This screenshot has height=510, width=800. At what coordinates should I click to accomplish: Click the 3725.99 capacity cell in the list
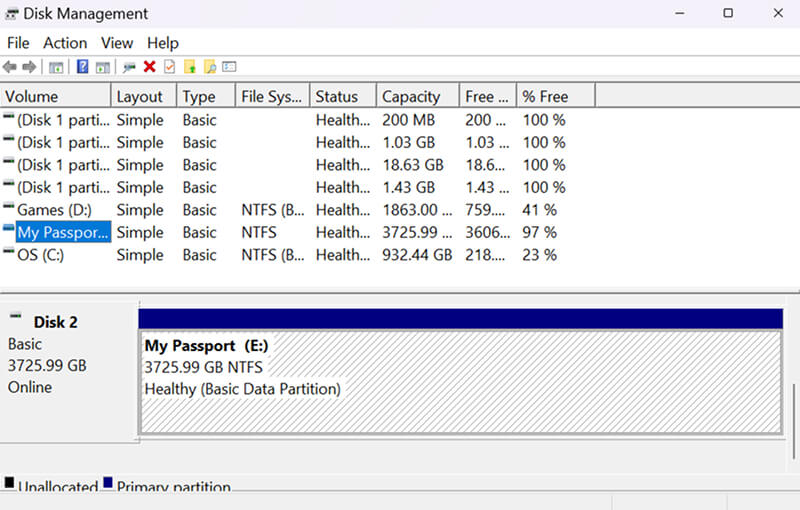click(x=417, y=233)
